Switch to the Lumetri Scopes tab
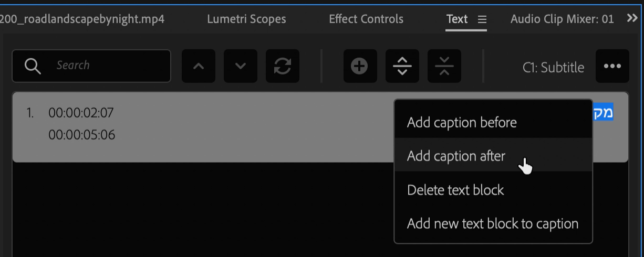Screen dimensions: 644x257 pos(246,19)
